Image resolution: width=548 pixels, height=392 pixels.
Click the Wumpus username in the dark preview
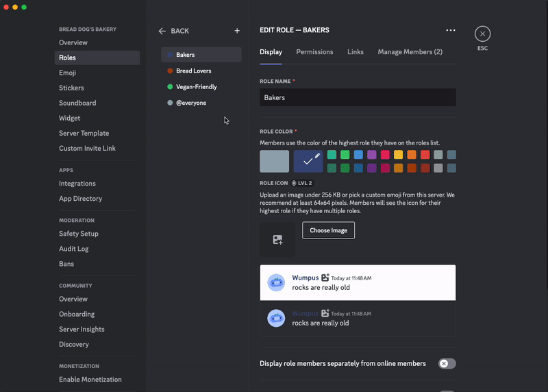(x=306, y=313)
